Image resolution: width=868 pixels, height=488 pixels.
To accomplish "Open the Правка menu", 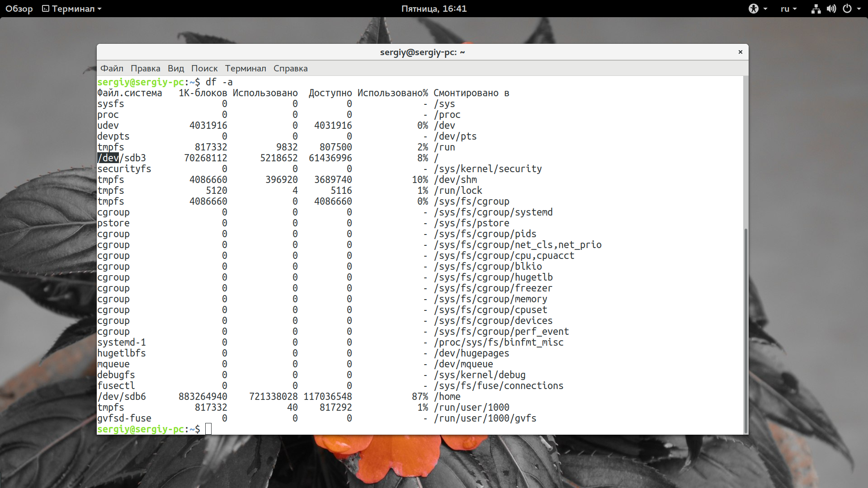I will pos(145,68).
